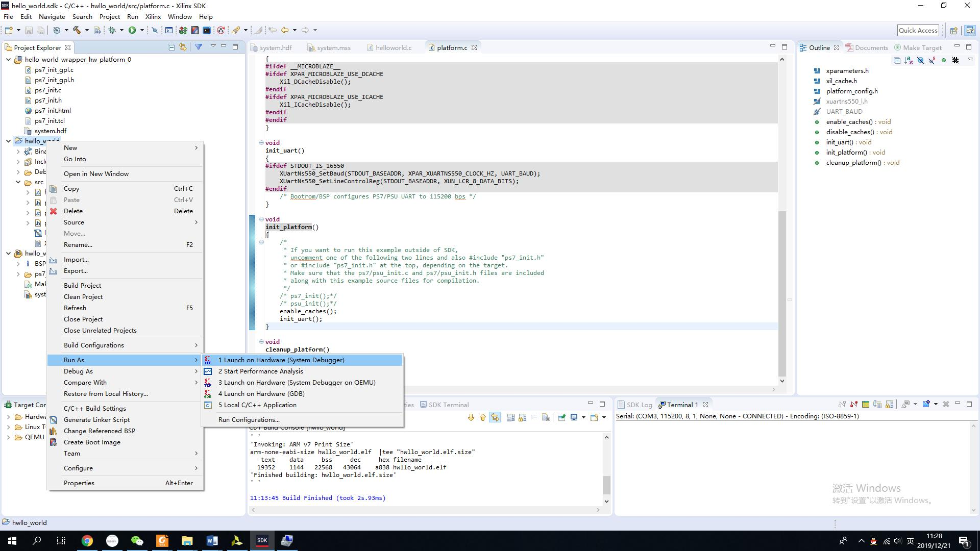Click Create Boot Image in context menu
980x551 pixels.
tap(125, 442)
